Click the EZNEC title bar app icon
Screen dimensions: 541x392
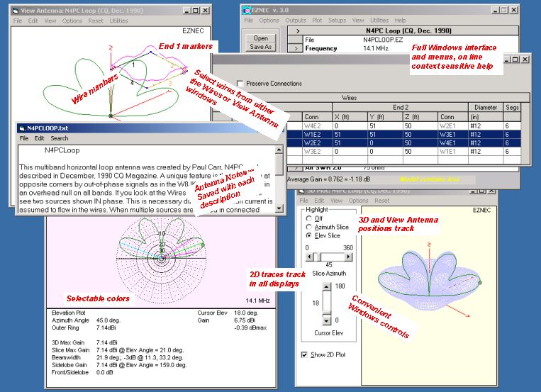click(245, 10)
